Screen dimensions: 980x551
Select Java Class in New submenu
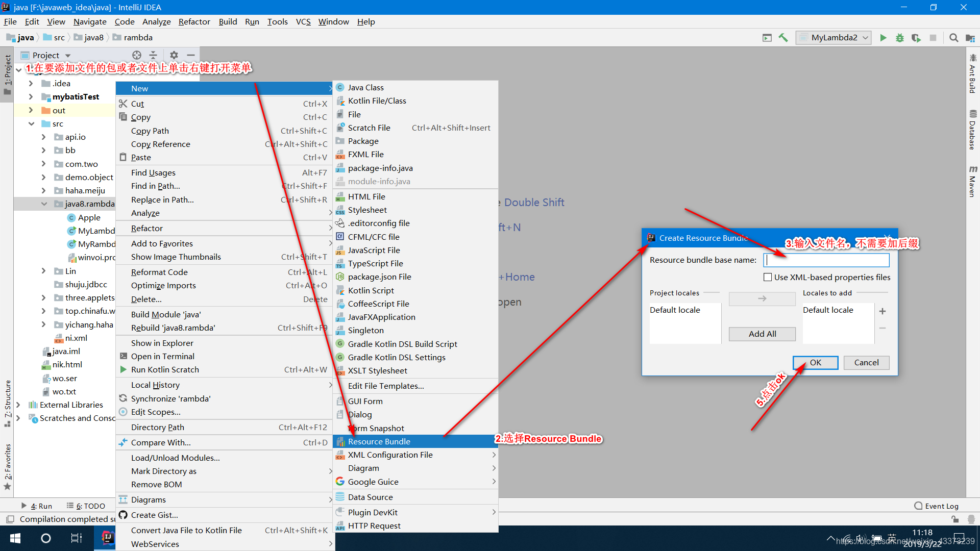point(415,87)
